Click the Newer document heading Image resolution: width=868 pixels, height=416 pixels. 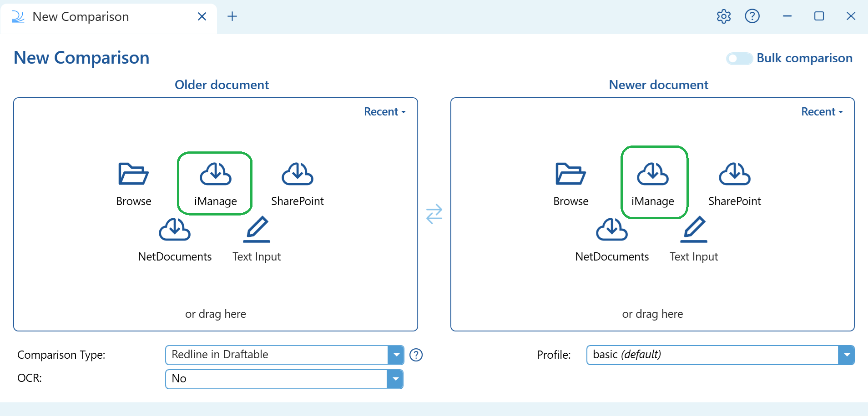tap(658, 85)
